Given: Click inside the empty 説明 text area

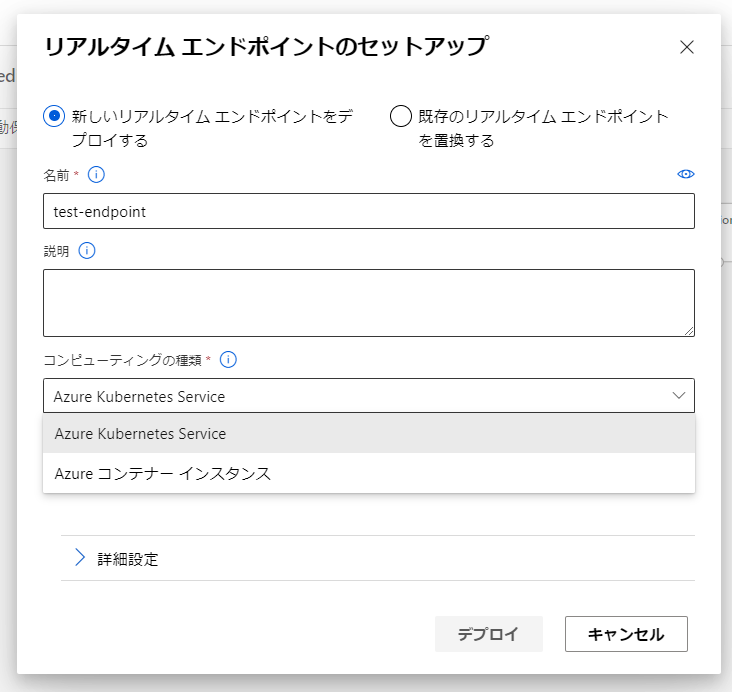Looking at the screenshot, I should pyautogui.click(x=369, y=303).
